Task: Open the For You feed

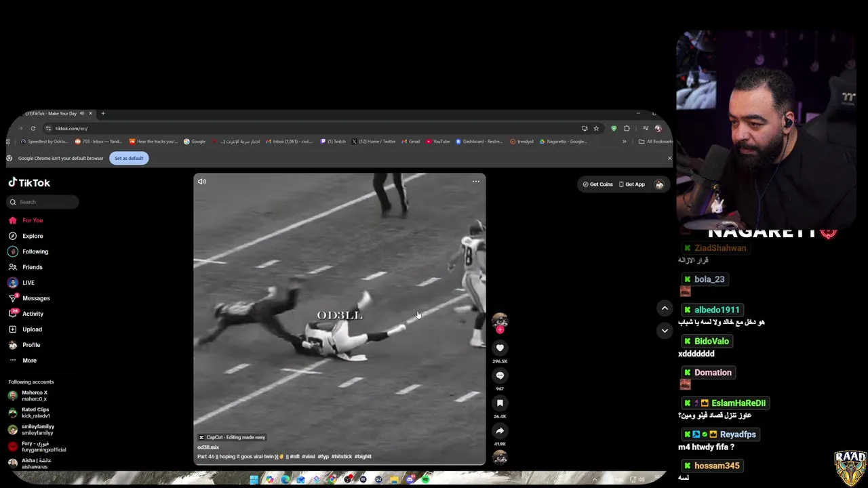Action: click(26, 220)
